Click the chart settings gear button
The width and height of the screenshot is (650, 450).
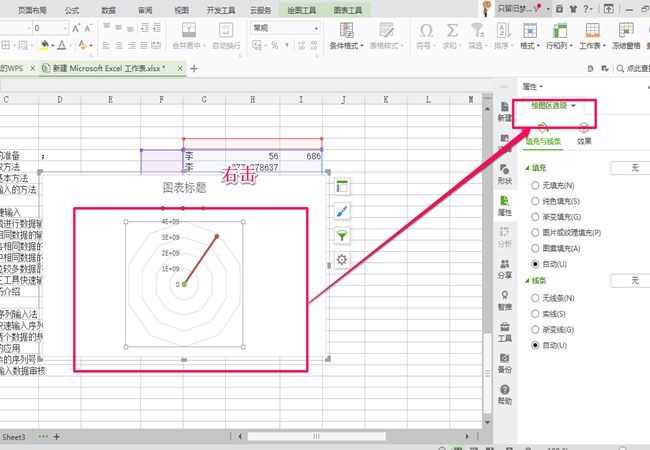pos(342,260)
